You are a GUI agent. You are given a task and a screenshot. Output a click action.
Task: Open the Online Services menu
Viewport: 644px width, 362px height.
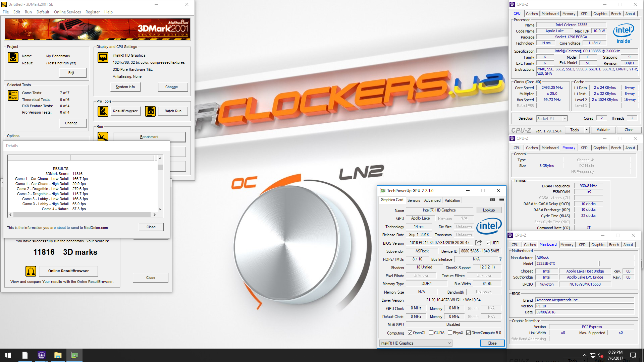point(67,12)
